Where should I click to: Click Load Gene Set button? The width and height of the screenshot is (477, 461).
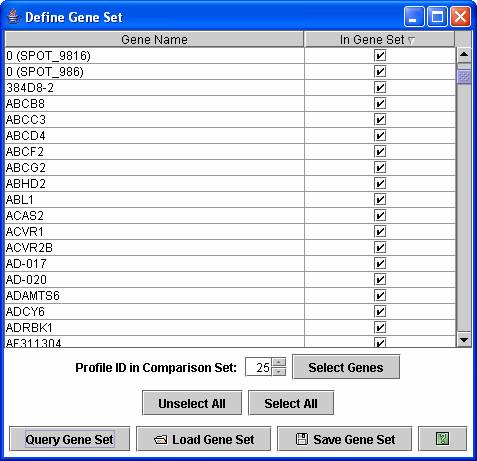204,439
